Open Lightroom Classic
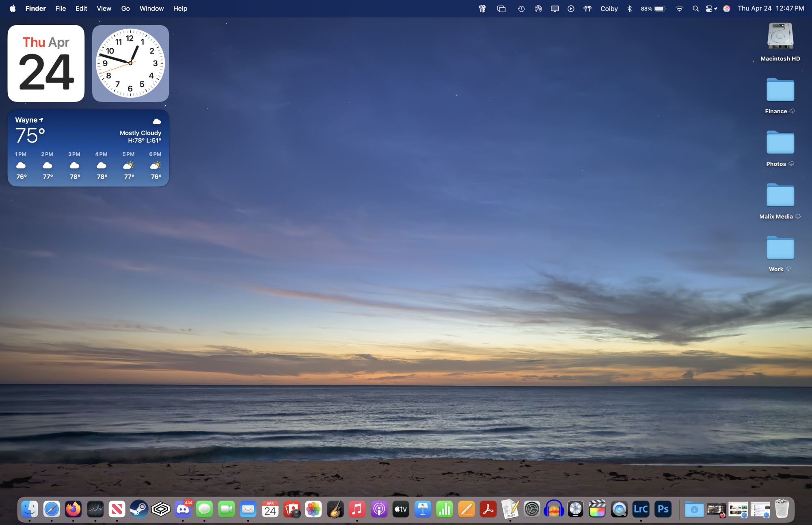Image resolution: width=812 pixels, height=525 pixels. (x=641, y=509)
